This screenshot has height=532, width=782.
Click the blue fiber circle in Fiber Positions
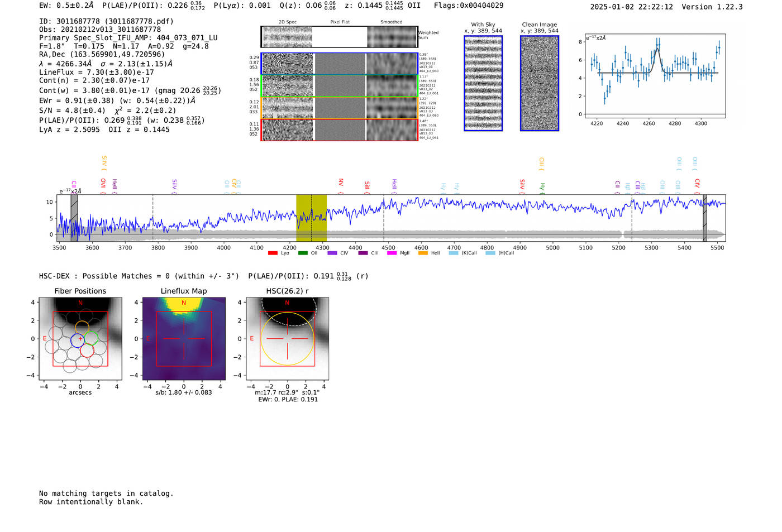tap(77, 341)
